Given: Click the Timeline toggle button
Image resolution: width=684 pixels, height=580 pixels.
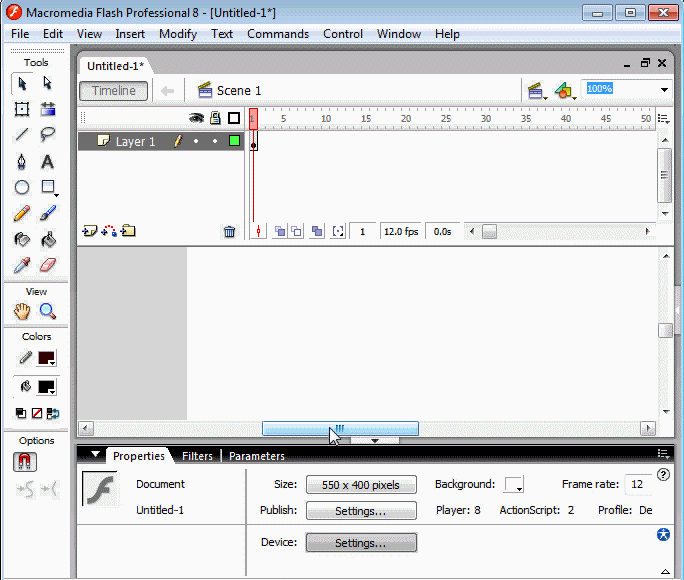Looking at the screenshot, I should pos(113,91).
